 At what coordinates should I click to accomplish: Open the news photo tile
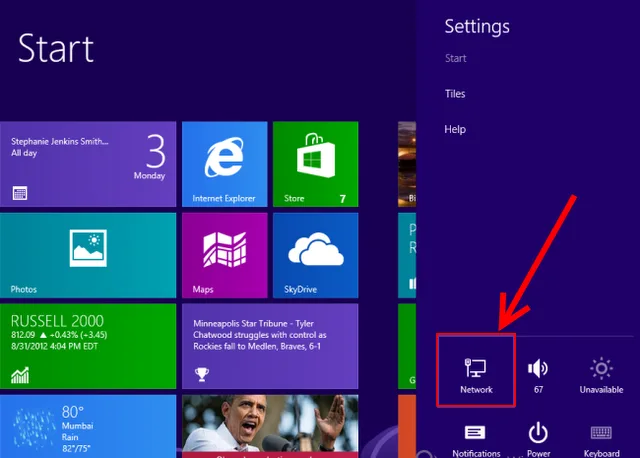tap(270, 426)
